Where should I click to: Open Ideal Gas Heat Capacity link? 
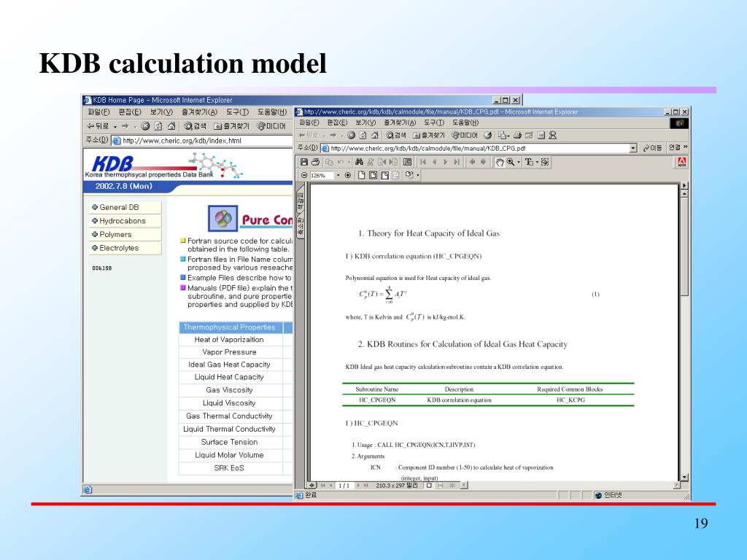point(229,365)
